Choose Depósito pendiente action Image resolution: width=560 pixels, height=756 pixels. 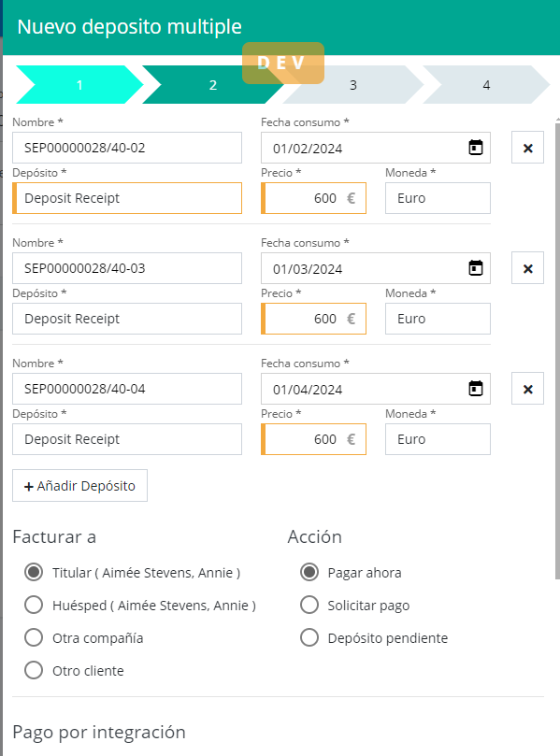click(x=309, y=638)
